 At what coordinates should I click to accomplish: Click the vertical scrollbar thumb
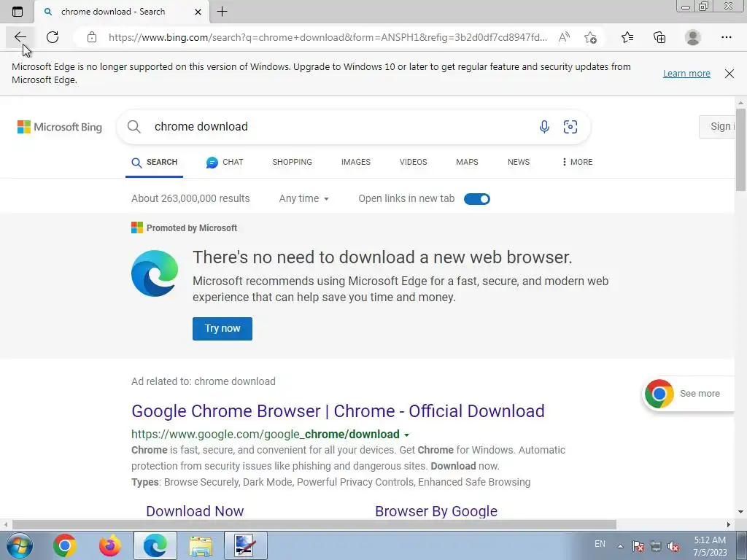(x=740, y=150)
